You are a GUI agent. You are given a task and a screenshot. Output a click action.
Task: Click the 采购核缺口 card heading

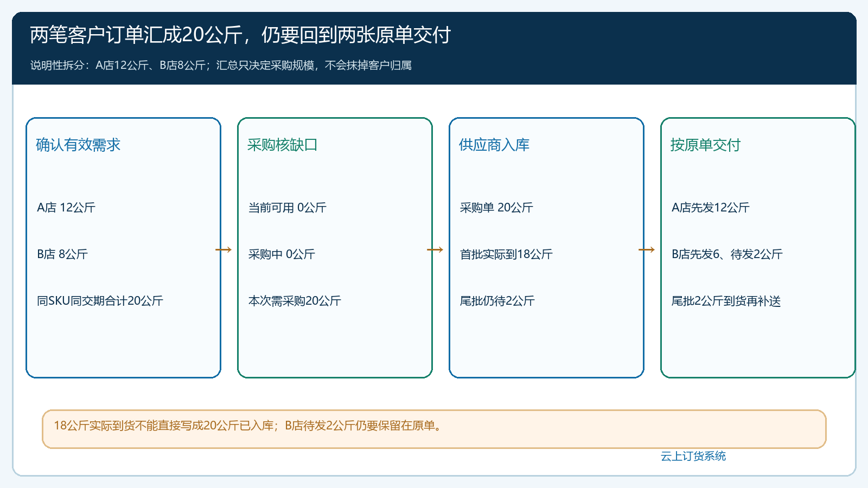point(283,145)
